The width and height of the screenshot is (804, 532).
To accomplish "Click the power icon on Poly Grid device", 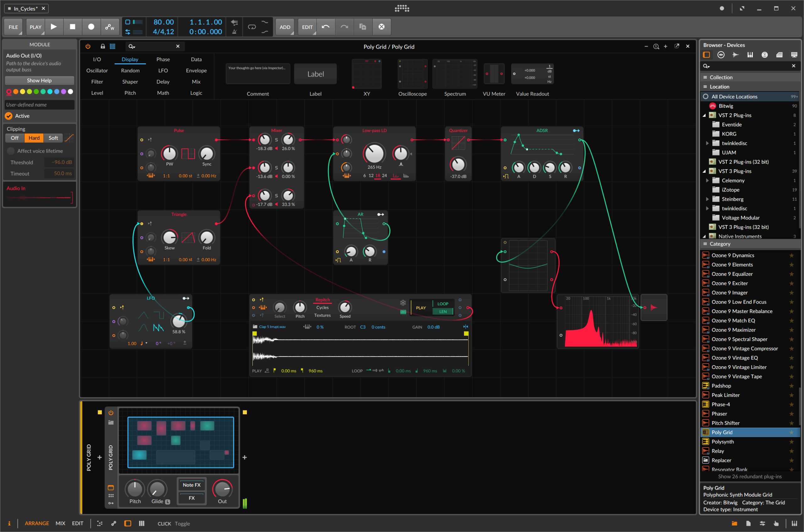I will coord(111,413).
